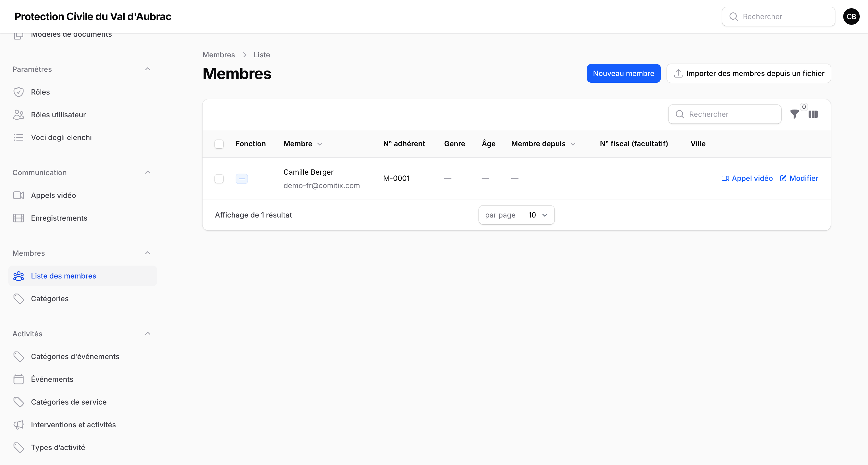Open the par page 10 dropdown
The image size is (868, 465).
(538, 215)
